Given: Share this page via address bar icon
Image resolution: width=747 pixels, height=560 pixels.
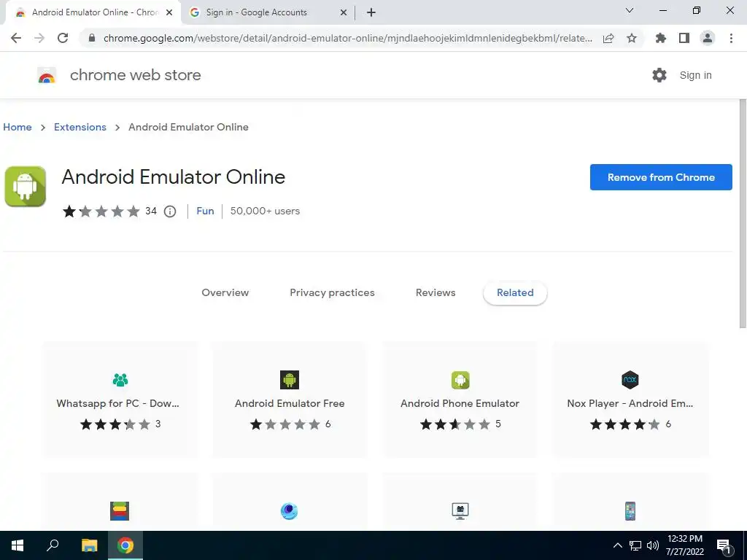Looking at the screenshot, I should 608,38.
